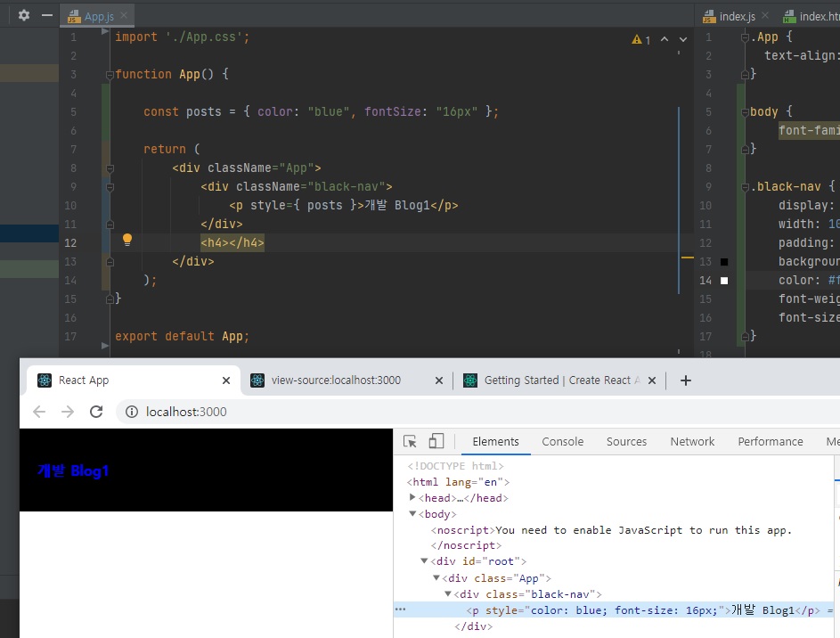Open the Sources tab in DevTools
Viewport: 840px width, 638px height.
click(626, 441)
